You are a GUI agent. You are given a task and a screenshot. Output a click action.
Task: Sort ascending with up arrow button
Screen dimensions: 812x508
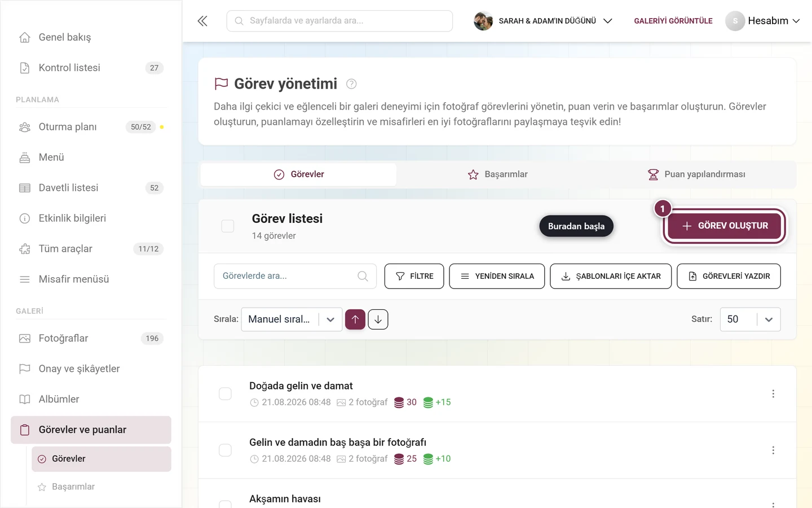click(355, 319)
